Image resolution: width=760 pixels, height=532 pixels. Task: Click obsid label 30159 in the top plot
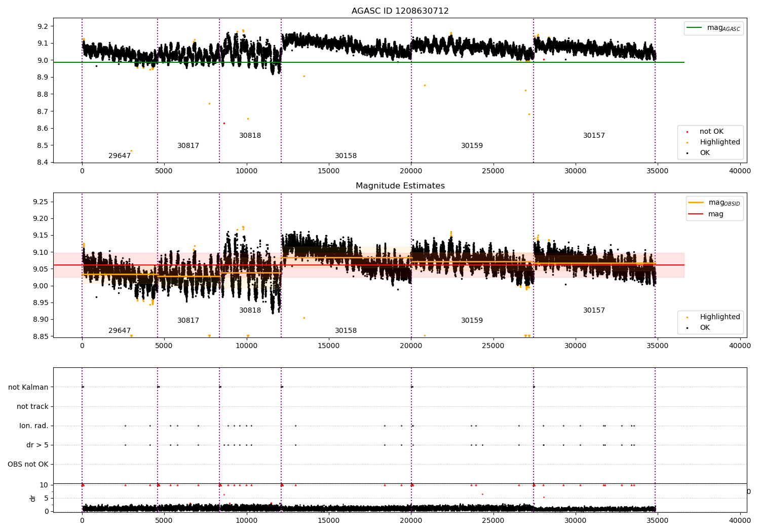tap(472, 146)
